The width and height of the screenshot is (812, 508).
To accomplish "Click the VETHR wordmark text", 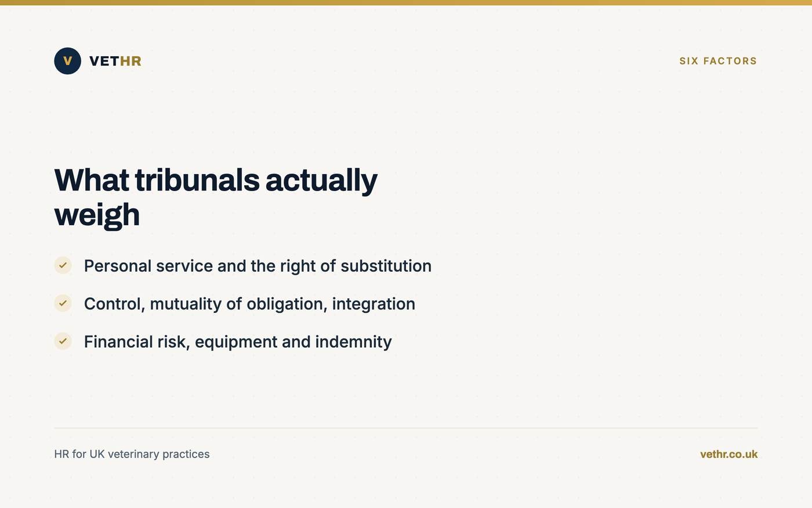I will click(115, 61).
